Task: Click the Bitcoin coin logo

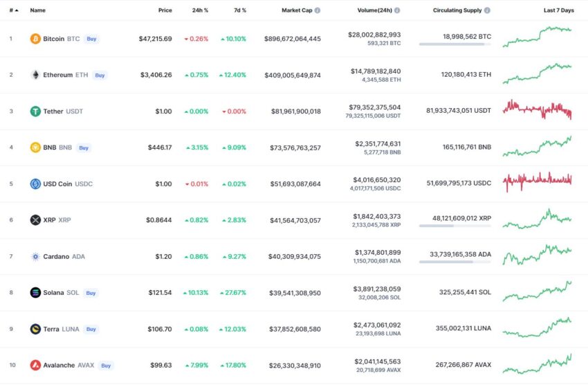Action: click(35, 39)
